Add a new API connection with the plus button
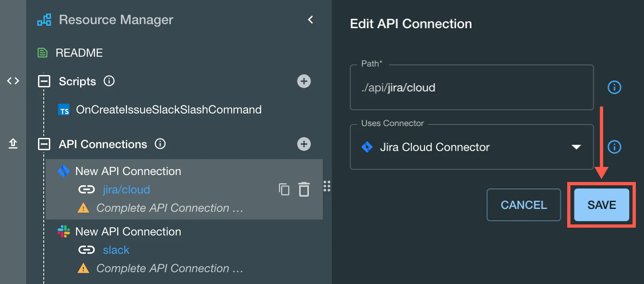This screenshot has height=284, width=644. tap(304, 144)
